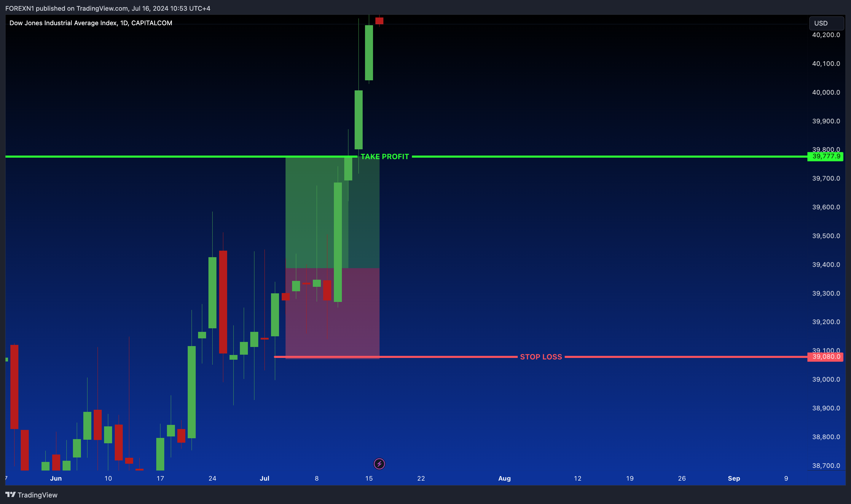Screen dimensions: 851x504
Task: Click the FOREXN1 published on TradingView.com header
Action: (x=108, y=8)
